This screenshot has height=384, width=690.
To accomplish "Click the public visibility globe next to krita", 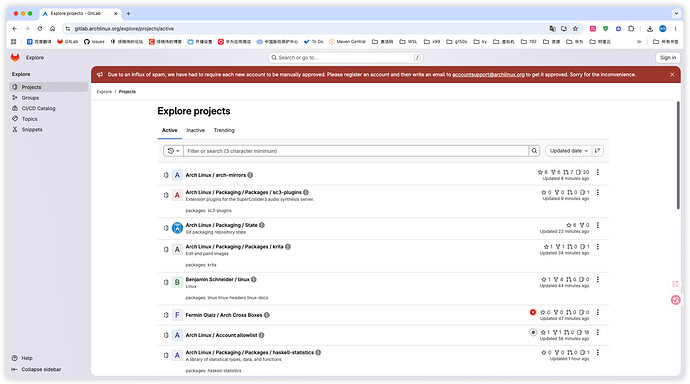I will [x=288, y=247].
